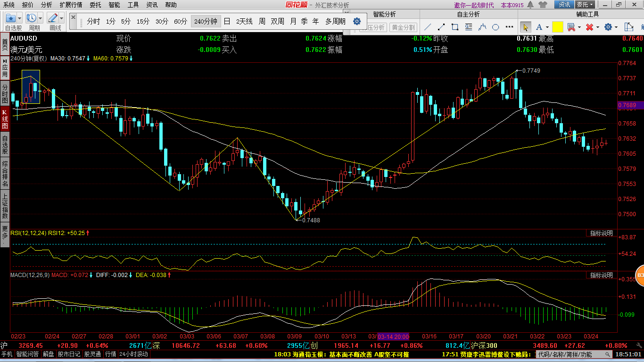The height and width of the screenshot is (362, 644).
Task: Close the period toolbar with X
Action: 74,17
